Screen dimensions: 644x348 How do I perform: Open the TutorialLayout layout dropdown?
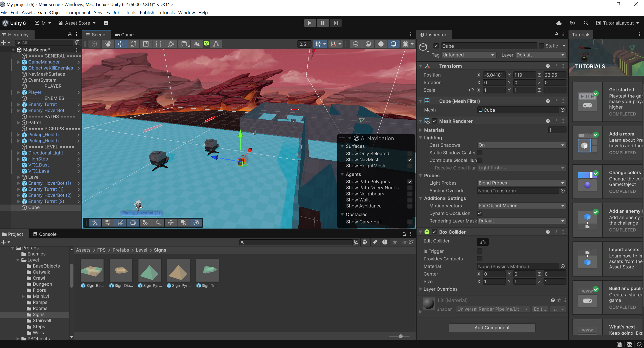(617, 23)
